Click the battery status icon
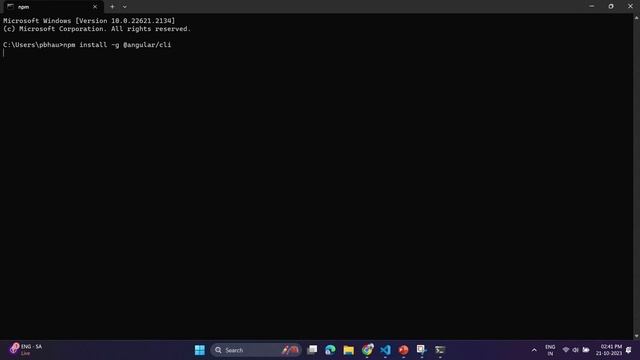This screenshot has height=360, width=640. click(586, 350)
